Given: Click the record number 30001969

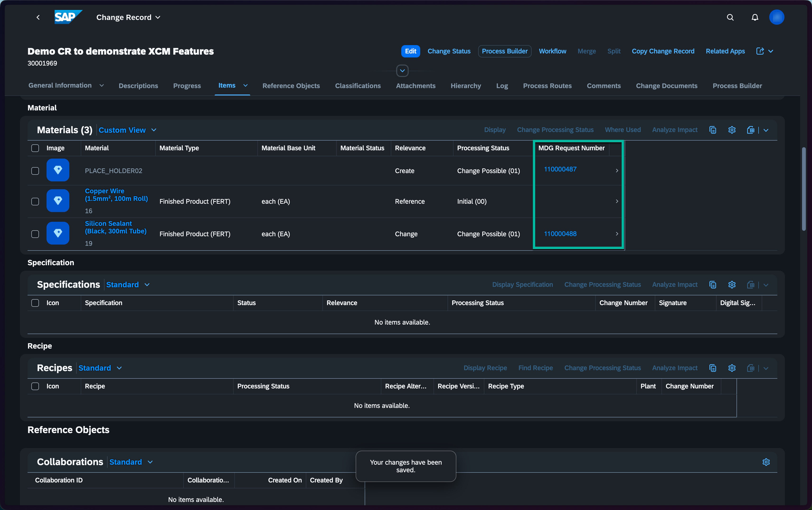Looking at the screenshot, I should tap(42, 63).
